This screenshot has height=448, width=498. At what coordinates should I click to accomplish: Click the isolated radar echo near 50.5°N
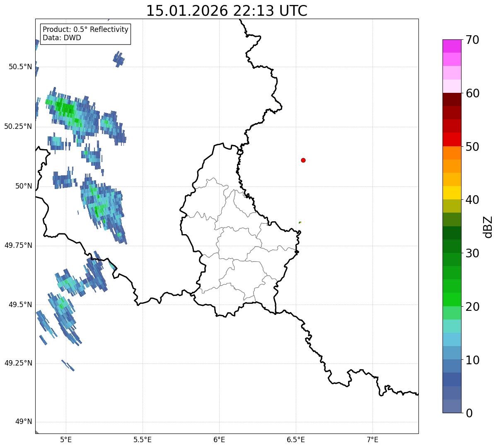click(119, 59)
